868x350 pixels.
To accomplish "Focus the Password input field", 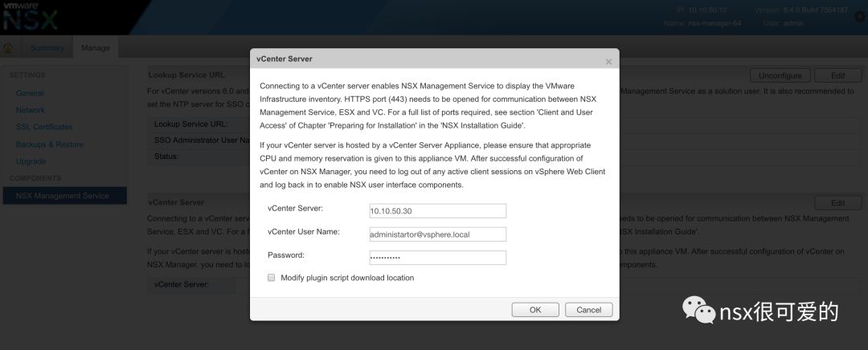I will [437, 258].
